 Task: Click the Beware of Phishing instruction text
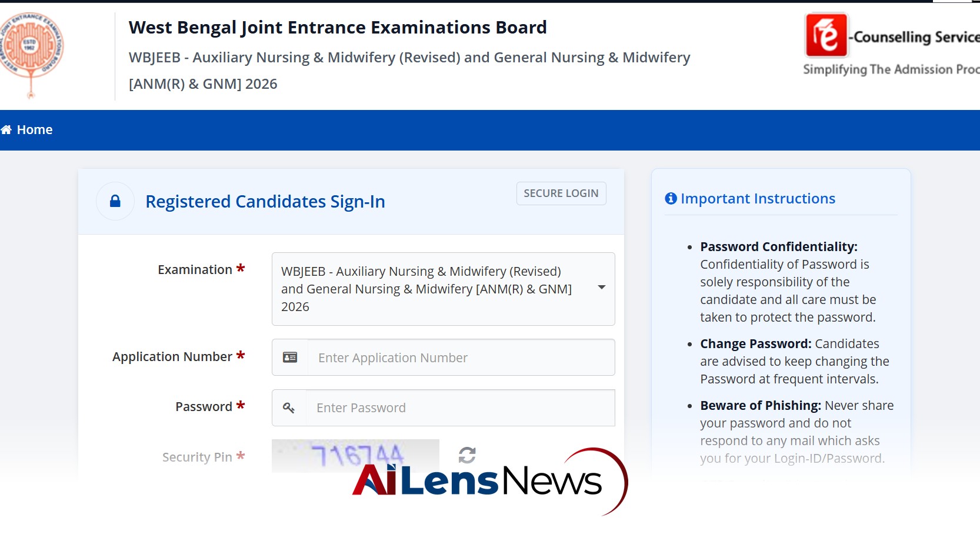[x=797, y=432]
